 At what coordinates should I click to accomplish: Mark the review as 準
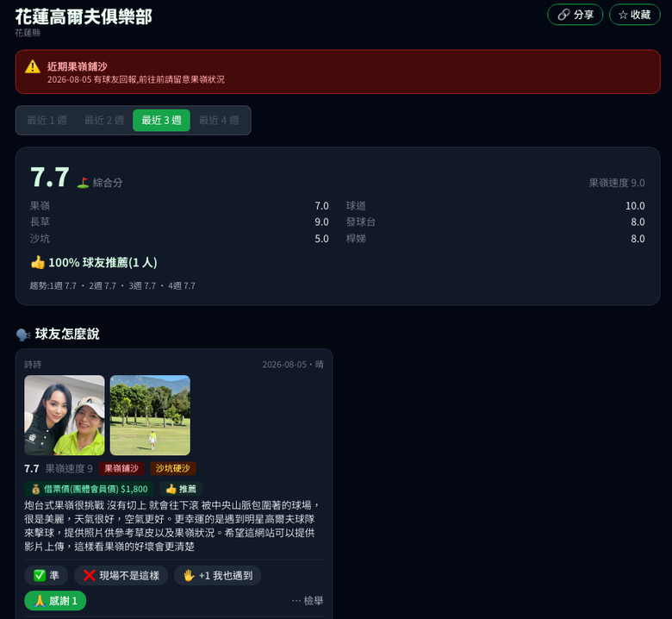[47, 576]
